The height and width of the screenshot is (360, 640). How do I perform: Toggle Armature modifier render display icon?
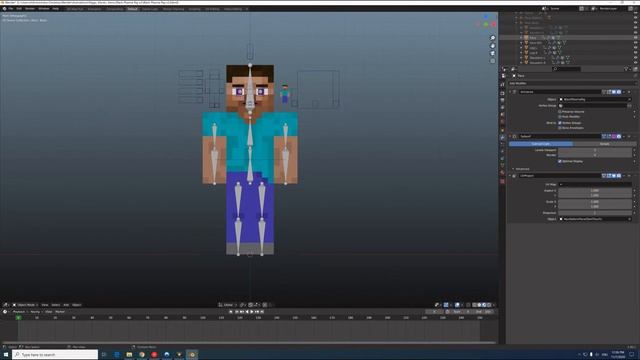pos(619,92)
